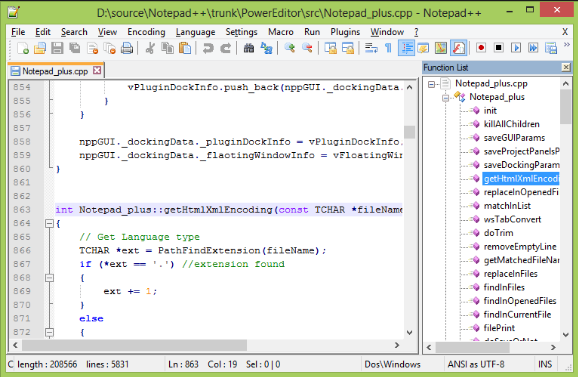This screenshot has height=377, width=578.
Task: Redo the last undone edit
Action: (x=226, y=48)
